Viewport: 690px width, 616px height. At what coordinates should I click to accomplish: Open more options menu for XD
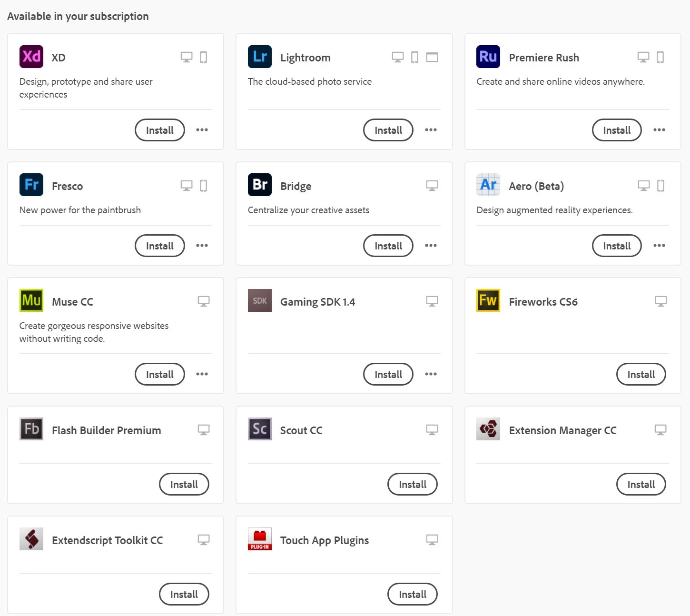coord(202,130)
